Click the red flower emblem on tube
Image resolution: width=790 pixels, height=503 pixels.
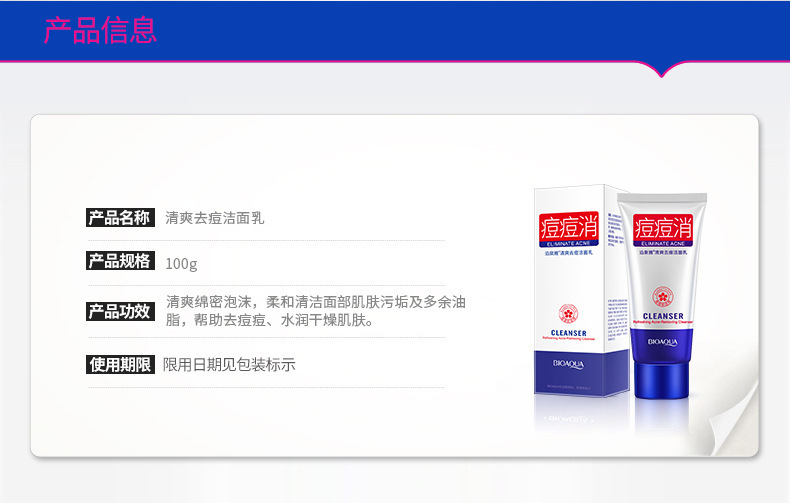point(662,296)
